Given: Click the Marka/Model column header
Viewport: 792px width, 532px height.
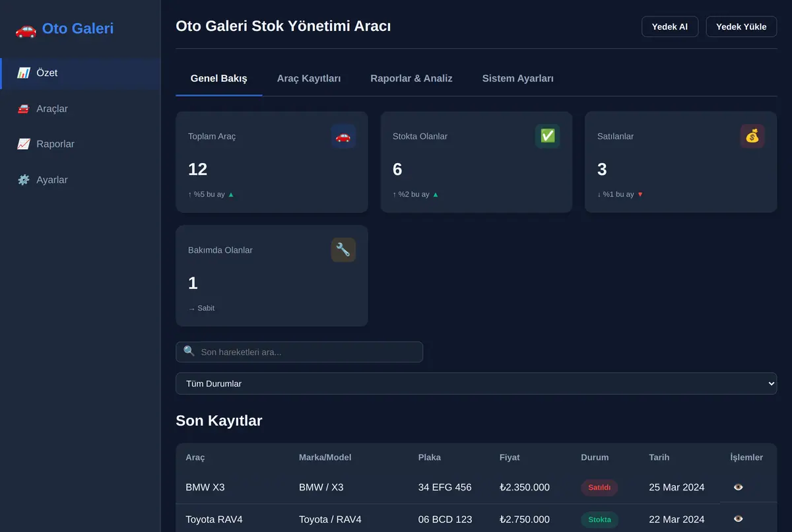Looking at the screenshot, I should 325,457.
